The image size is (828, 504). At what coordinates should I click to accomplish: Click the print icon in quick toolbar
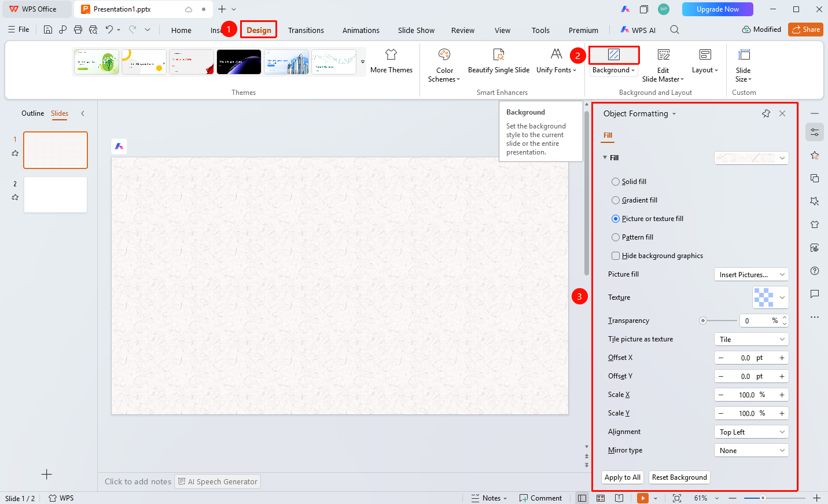[x=78, y=30]
